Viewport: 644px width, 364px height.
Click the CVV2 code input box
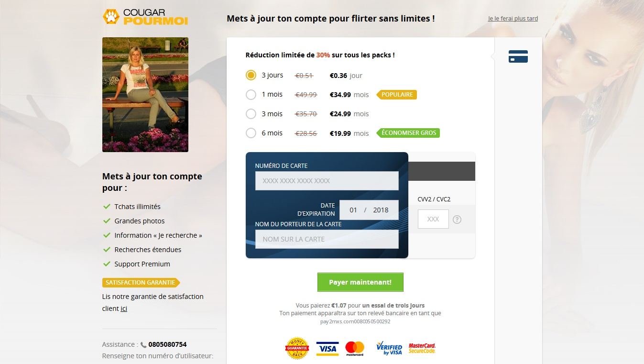[x=433, y=219]
